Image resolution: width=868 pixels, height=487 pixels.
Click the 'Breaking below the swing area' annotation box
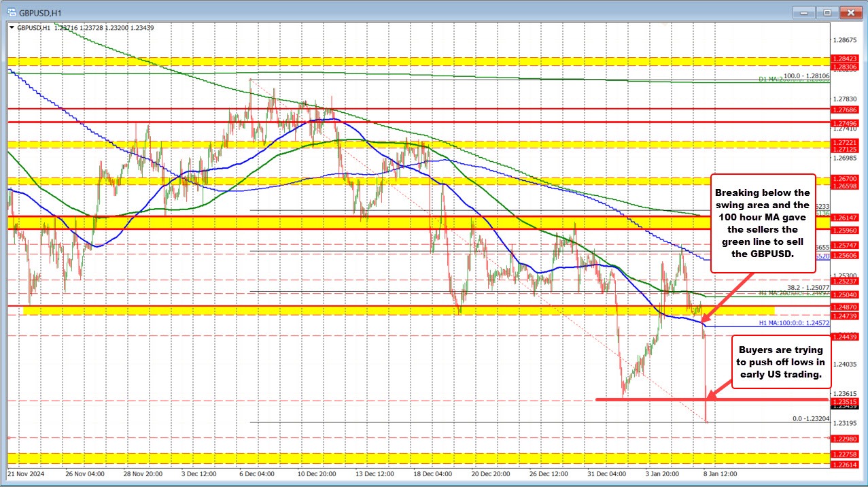pyautogui.click(x=763, y=224)
